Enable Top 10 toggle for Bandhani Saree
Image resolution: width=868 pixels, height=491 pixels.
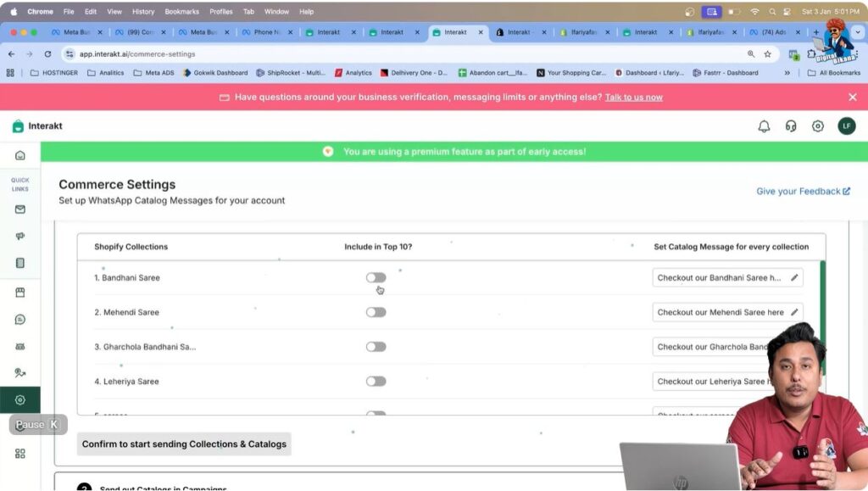(376, 277)
